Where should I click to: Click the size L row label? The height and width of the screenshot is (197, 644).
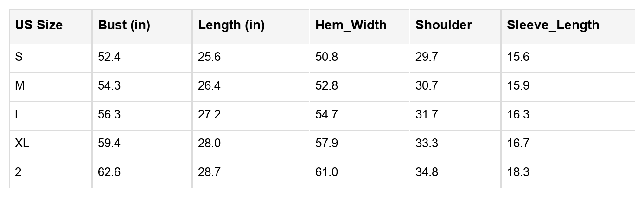point(18,115)
